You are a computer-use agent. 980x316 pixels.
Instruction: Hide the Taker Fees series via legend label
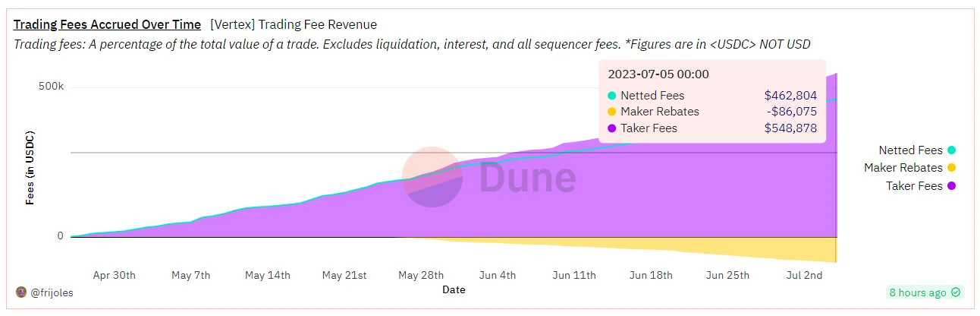coord(914,186)
